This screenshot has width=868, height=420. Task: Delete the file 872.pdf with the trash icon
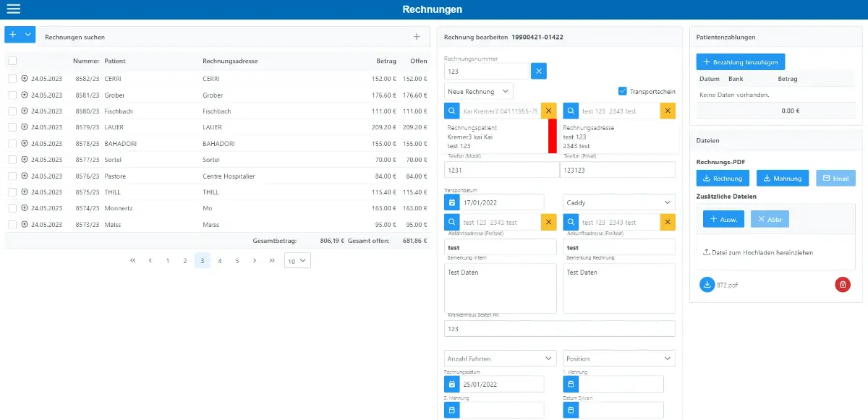(x=842, y=284)
